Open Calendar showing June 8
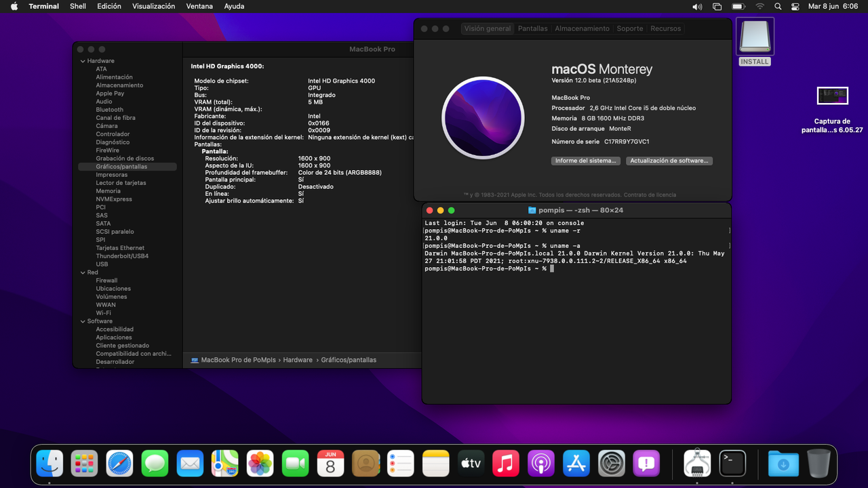This screenshot has width=868, height=488. (x=330, y=464)
